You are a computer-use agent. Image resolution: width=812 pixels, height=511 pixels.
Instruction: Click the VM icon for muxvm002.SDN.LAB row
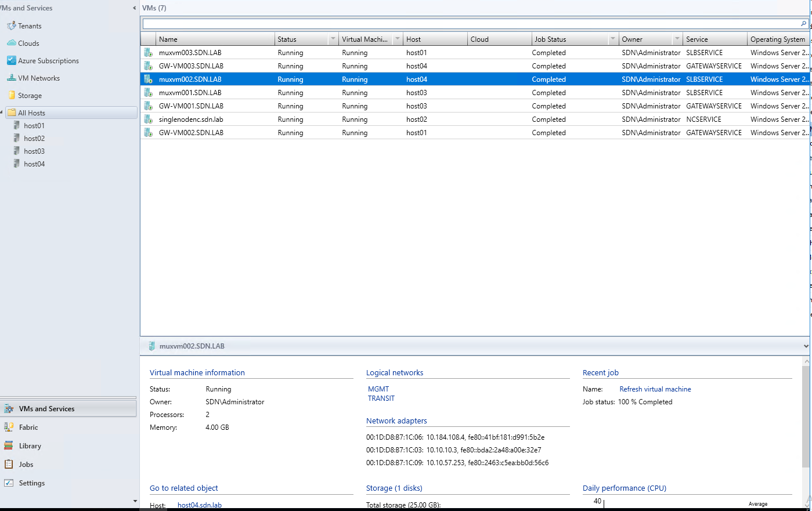coord(149,79)
